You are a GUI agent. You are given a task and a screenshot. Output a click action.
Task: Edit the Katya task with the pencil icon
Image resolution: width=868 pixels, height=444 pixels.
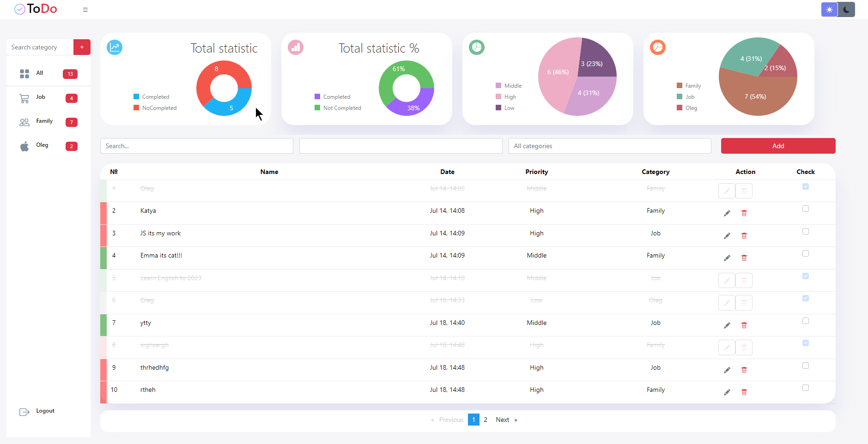pyautogui.click(x=727, y=213)
